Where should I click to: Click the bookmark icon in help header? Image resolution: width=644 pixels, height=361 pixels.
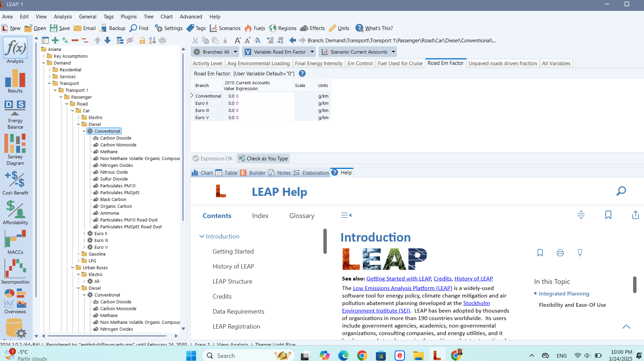[x=608, y=215]
